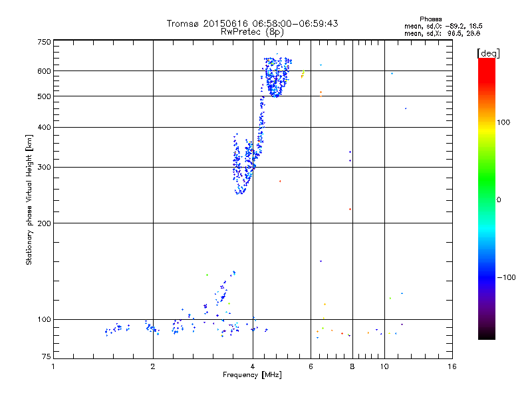
Task: Click the 'Frequency [MHz]' x-axis label
Action: coord(252,375)
